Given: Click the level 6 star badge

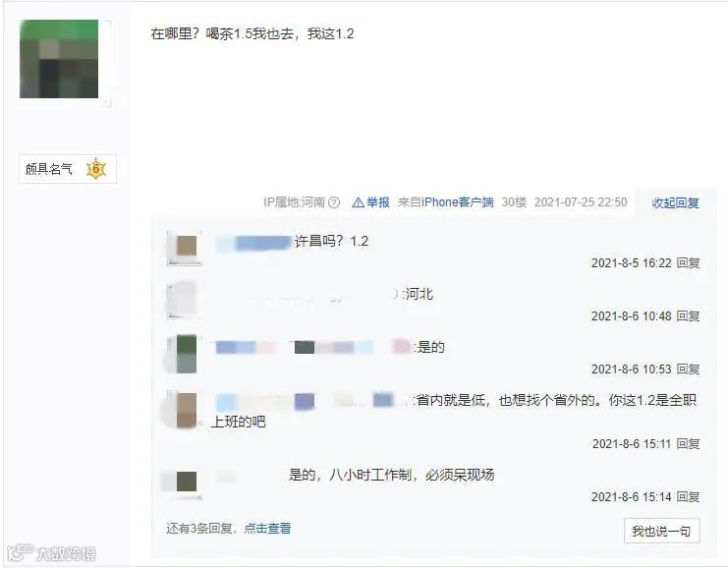Looking at the screenshot, I should pyautogui.click(x=96, y=169).
